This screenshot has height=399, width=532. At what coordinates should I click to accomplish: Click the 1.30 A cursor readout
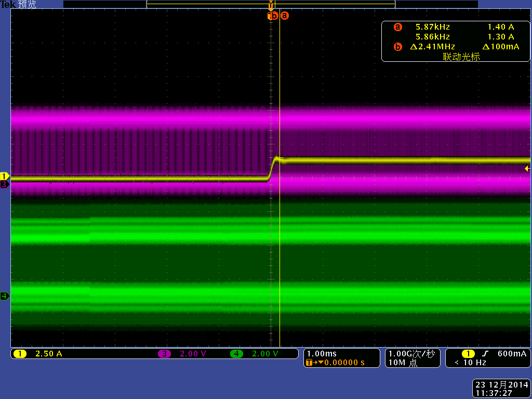click(x=501, y=37)
